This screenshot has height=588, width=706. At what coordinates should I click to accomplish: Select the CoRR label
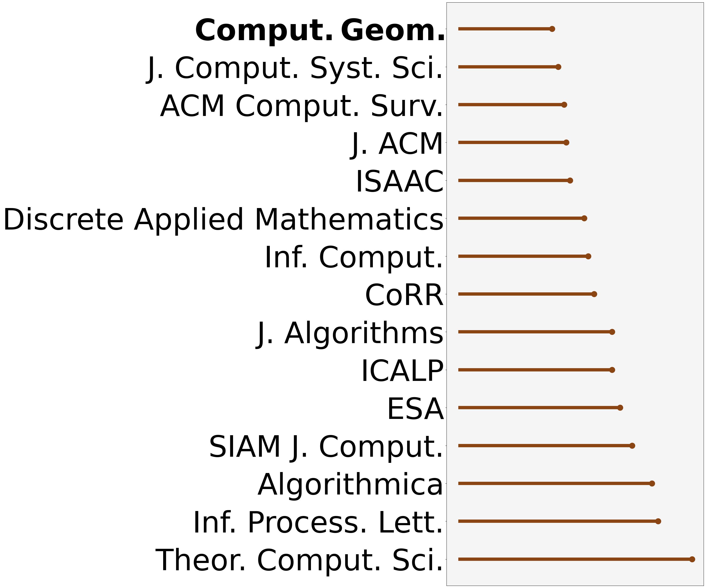tap(404, 295)
